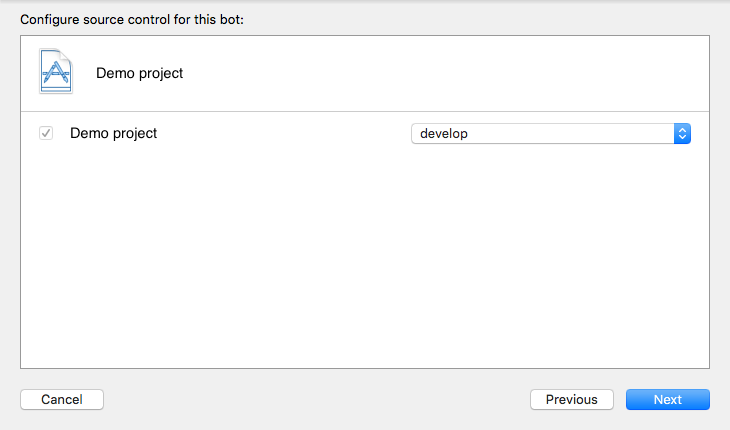Toggle the Demo project repository checkbox
730x430 pixels.
46,133
